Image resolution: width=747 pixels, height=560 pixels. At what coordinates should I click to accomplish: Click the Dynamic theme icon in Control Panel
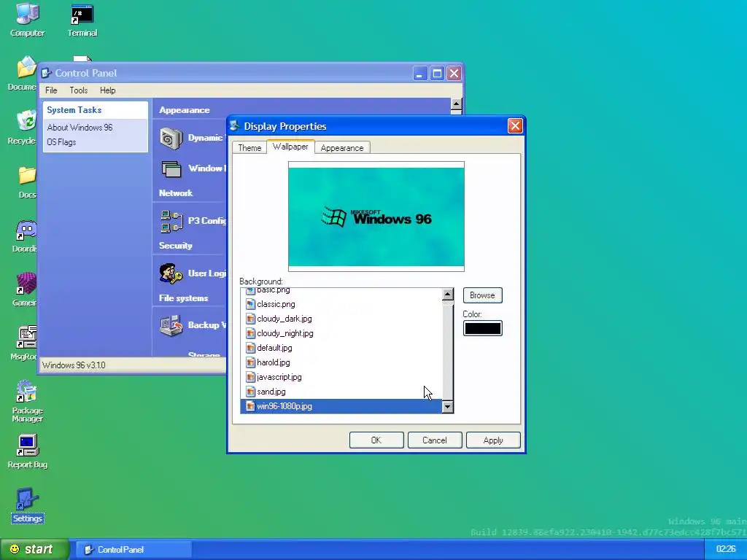(171, 139)
